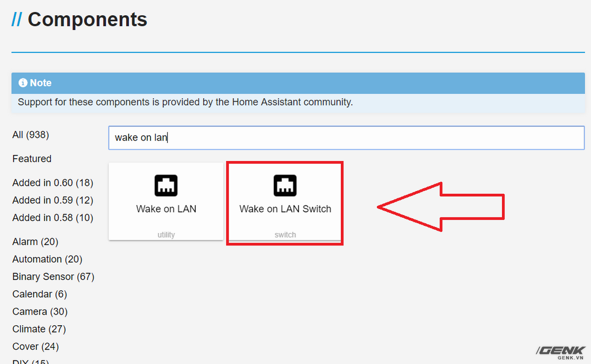Filter by Added in 0.59 (12)

53,200
